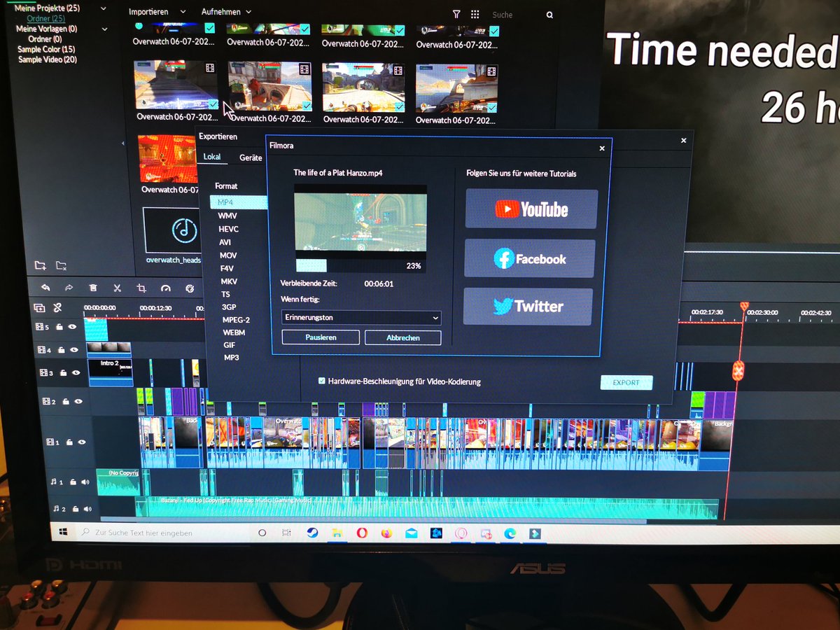This screenshot has height=630, width=840.
Task: Mute audio track 1 speaker icon
Action: point(85,482)
